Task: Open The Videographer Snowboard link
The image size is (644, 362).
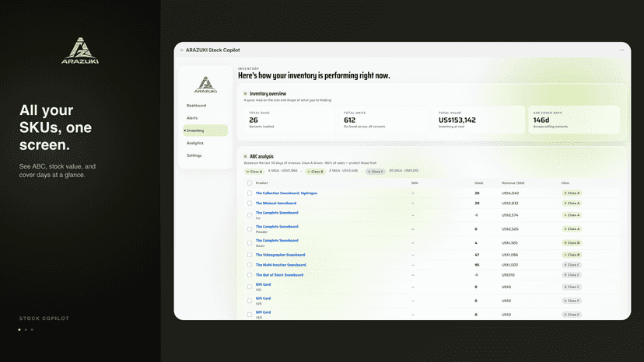Action: [x=280, y=255]
